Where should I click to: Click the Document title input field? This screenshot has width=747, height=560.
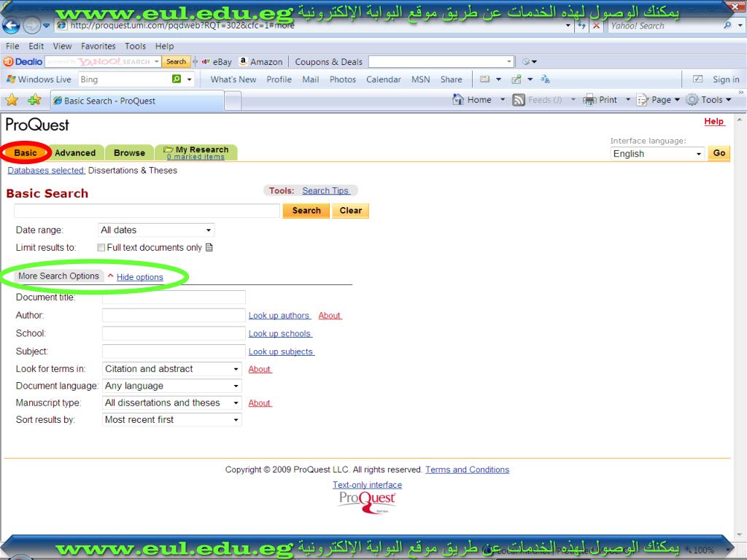[x=174, y=297]
